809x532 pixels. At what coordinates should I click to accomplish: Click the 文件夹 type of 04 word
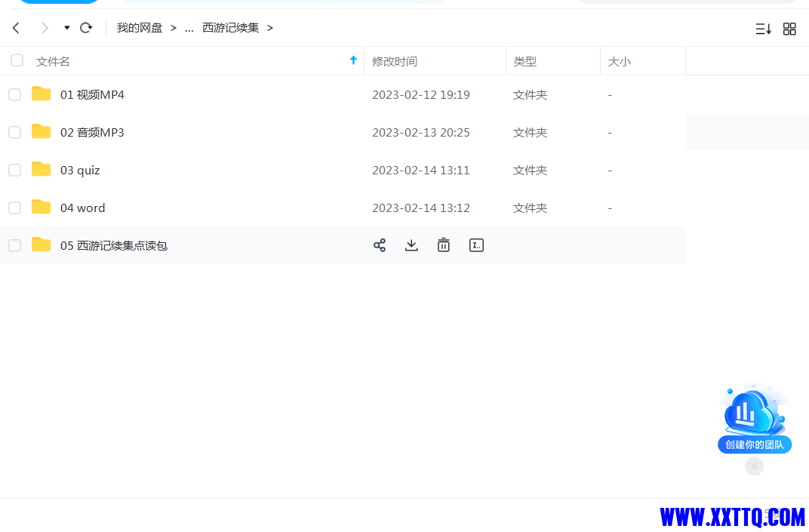click(530, 208)
